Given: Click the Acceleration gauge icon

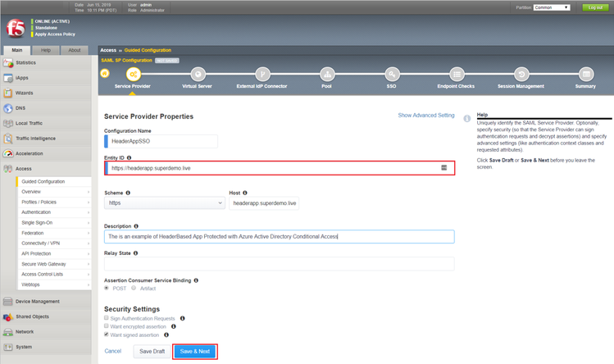Looking at the screenshot, I should tap(8, 153).
